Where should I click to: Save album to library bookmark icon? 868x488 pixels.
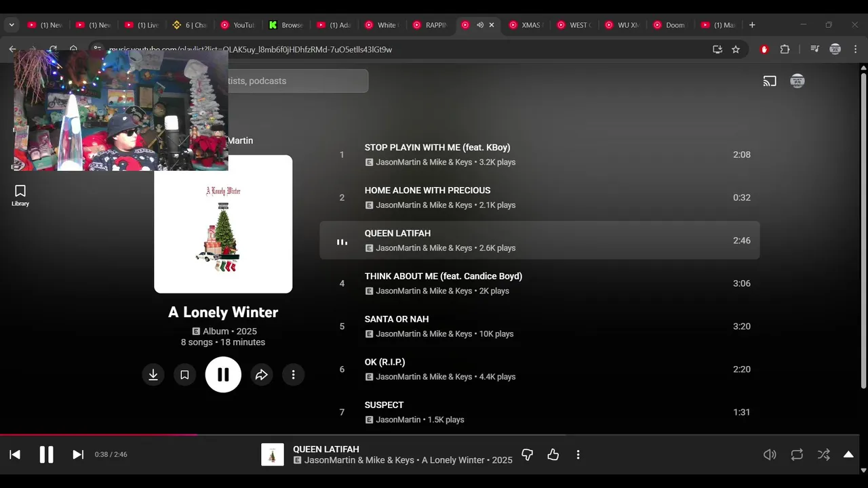click(184, 375)
